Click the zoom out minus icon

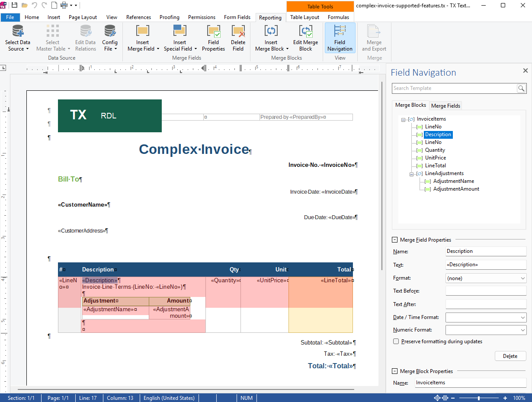453,398
